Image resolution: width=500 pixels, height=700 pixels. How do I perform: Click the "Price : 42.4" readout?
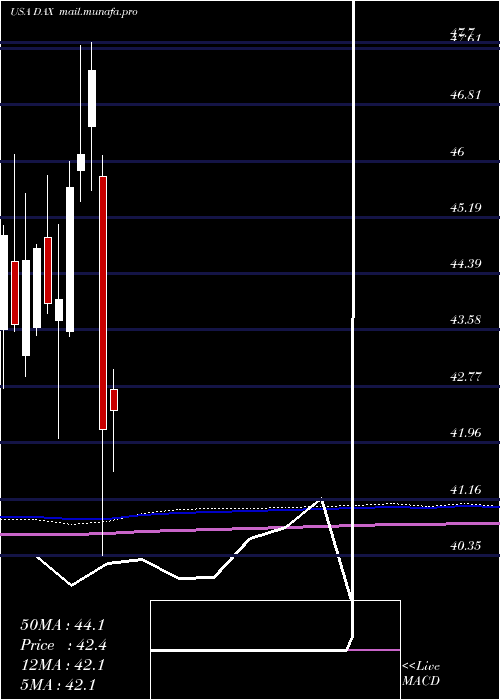(x=63, y=645)
